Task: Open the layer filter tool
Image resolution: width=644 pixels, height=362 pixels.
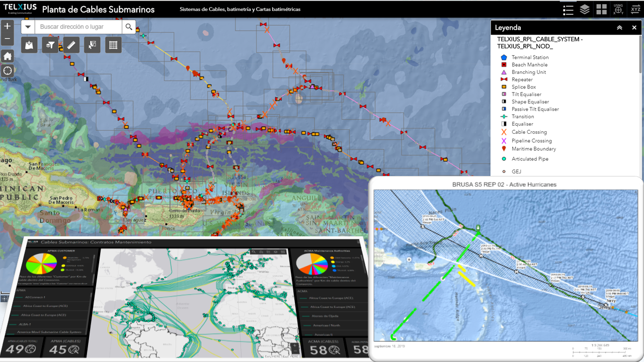Action: pos(50,45)
